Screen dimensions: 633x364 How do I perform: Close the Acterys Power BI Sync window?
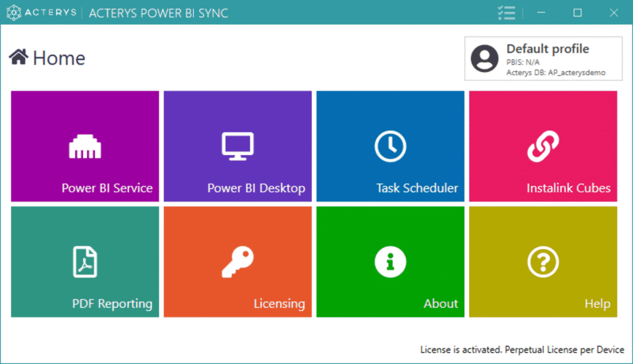[614, 13]
